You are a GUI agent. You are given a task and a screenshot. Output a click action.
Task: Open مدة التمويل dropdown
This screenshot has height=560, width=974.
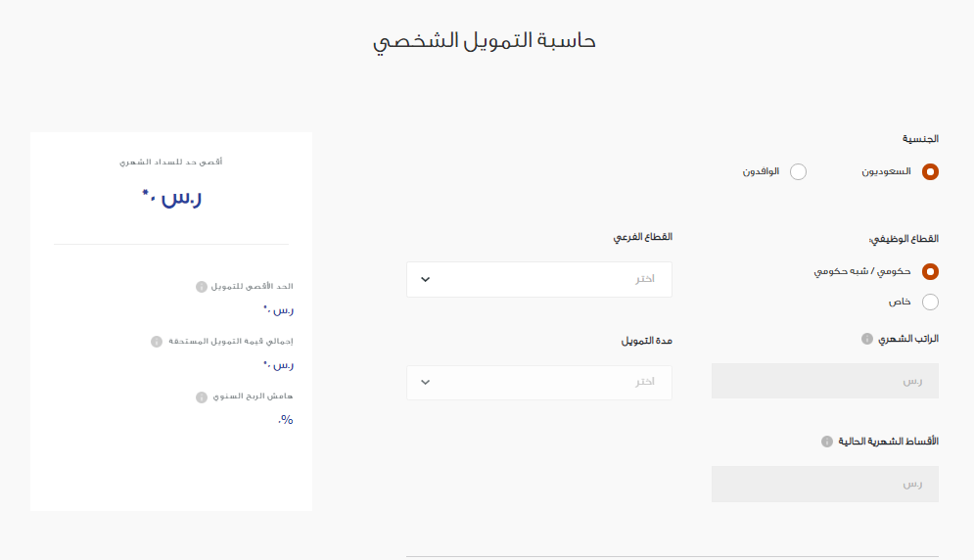pyautogui.click(x=539, y=382)
